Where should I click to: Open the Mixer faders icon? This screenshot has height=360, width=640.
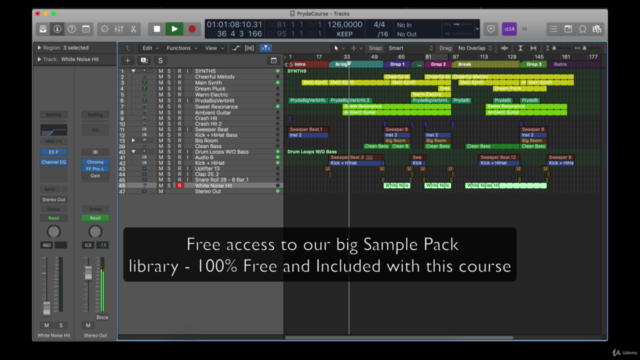point(119,29)
